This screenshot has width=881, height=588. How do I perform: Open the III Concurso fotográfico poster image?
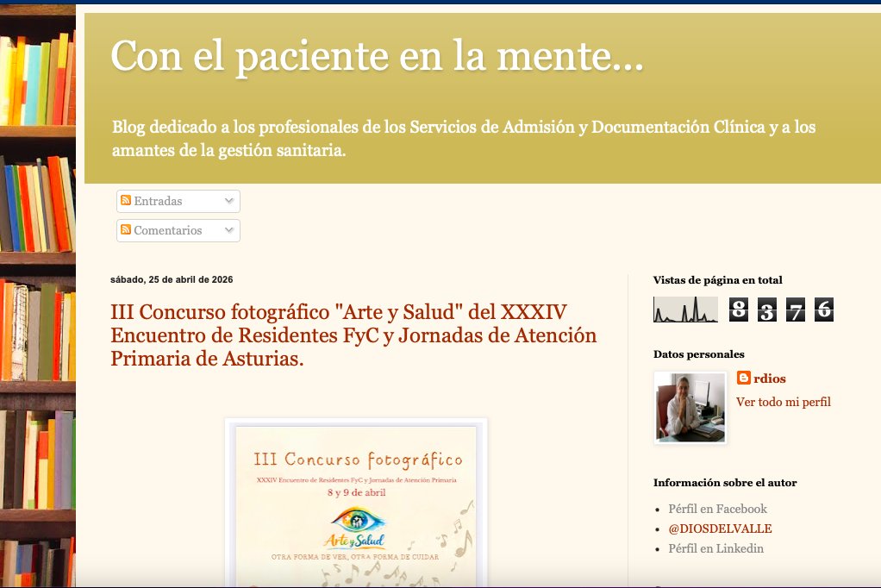(356, 504)
